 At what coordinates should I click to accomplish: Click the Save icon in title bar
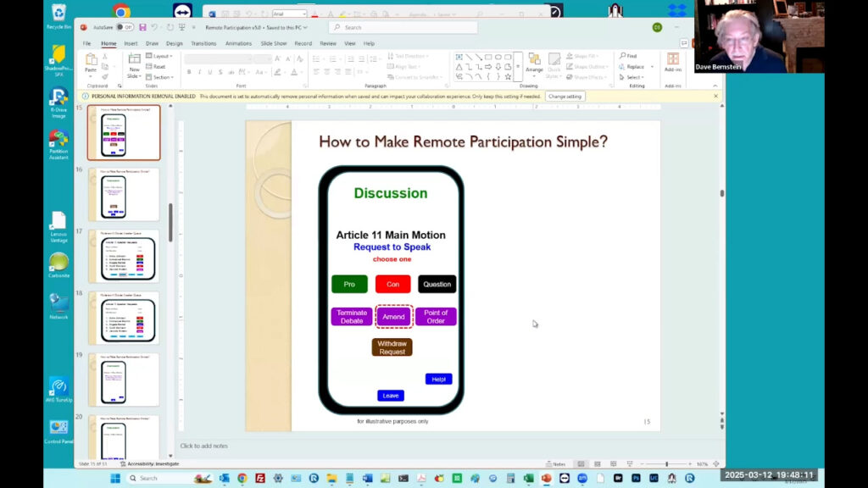tap(142, 27)
